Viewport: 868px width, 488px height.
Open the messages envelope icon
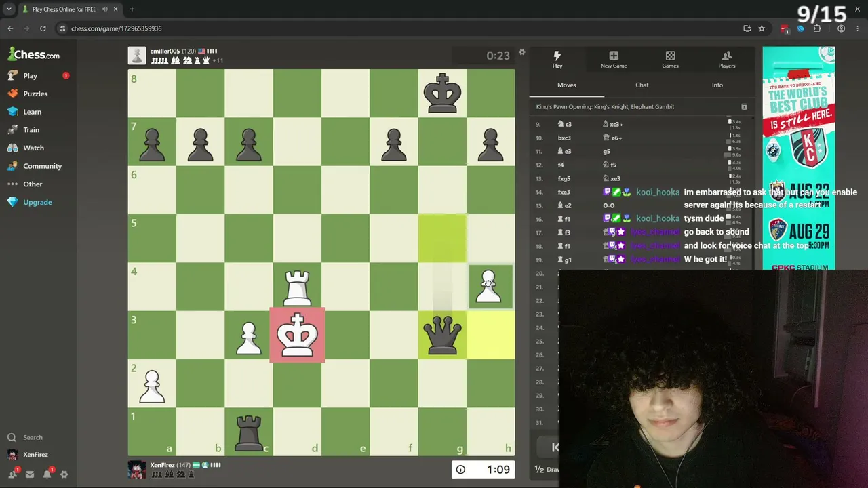(x=30, y=474)
